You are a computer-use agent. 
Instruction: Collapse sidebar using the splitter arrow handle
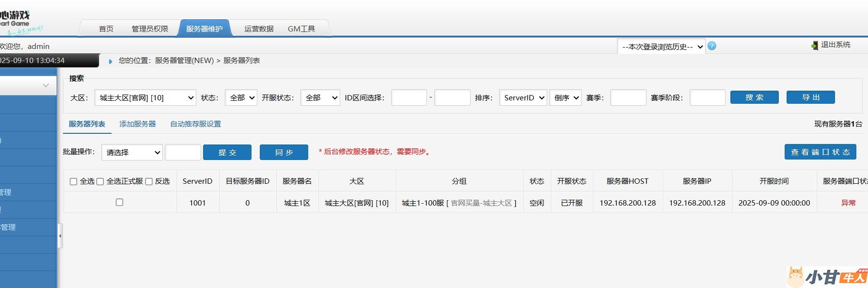(x=60, y=236)
